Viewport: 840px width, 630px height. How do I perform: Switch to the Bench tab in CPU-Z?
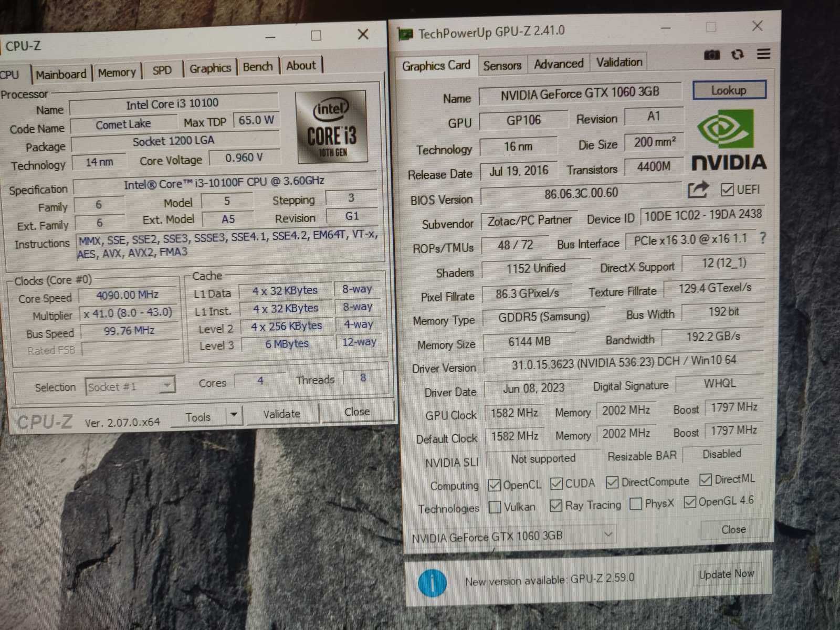[x=258, y=67]
